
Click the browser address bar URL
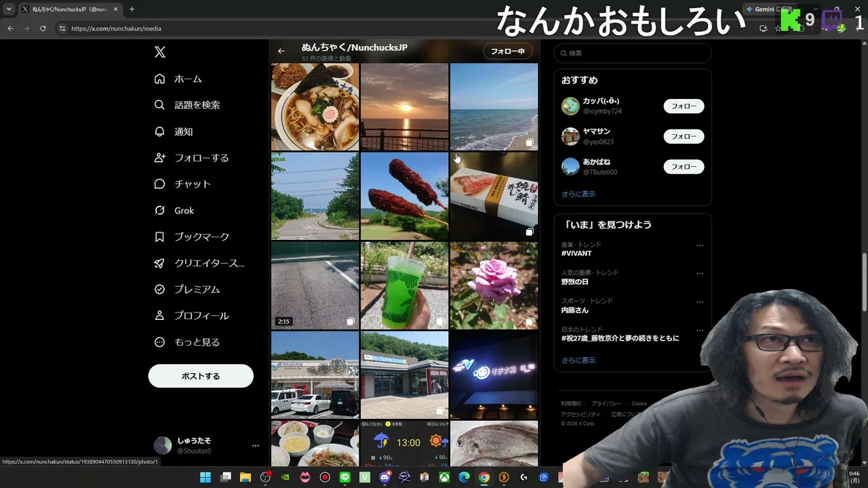[116, 28]
